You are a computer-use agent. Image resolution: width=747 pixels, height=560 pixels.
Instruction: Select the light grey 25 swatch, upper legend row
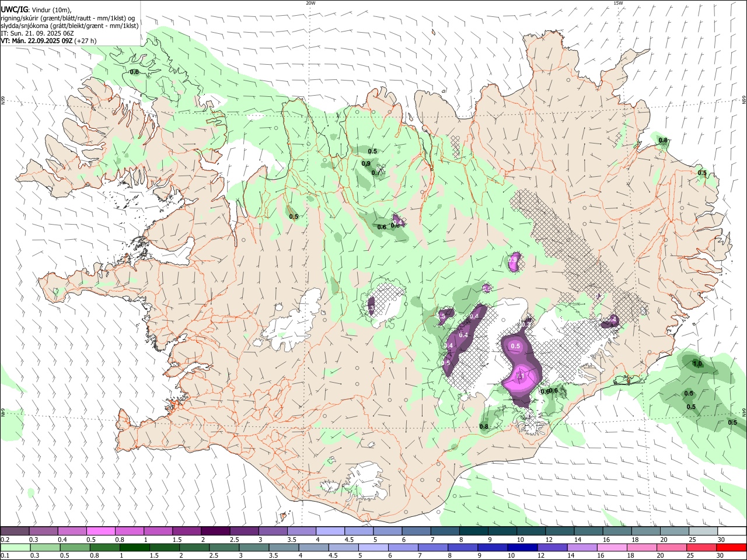(703, 531)
